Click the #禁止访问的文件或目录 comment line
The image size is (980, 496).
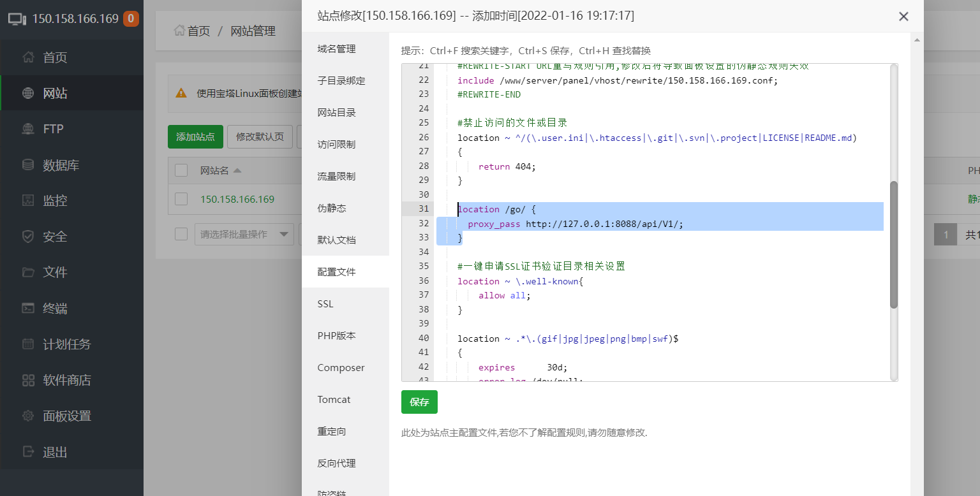512,122
